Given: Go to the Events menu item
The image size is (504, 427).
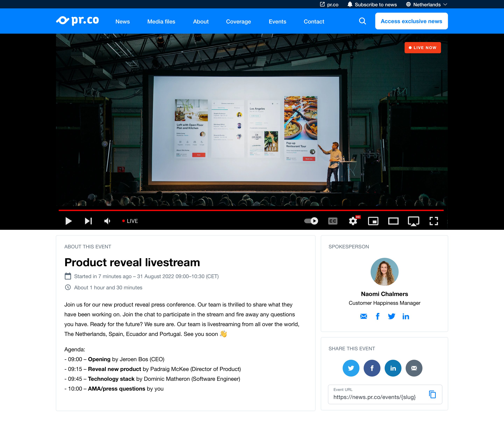Looking at the screenshot, I should (x=277, y=22).
